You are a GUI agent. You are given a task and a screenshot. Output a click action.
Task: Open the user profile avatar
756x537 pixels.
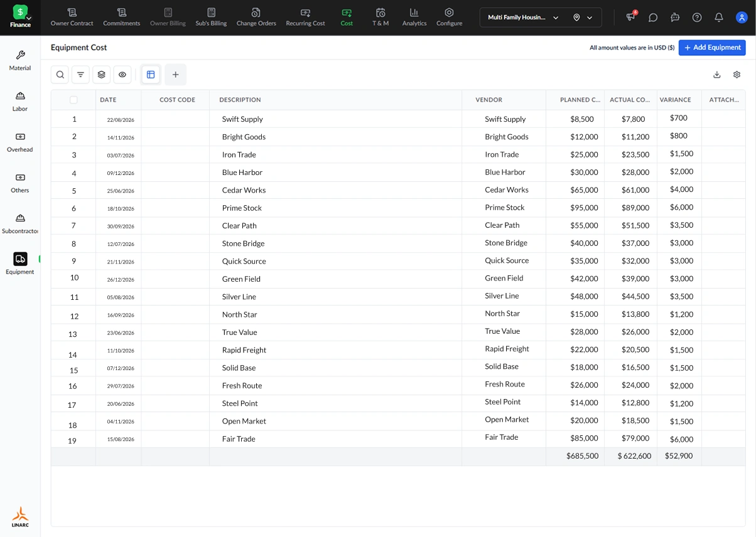[741, 18]
